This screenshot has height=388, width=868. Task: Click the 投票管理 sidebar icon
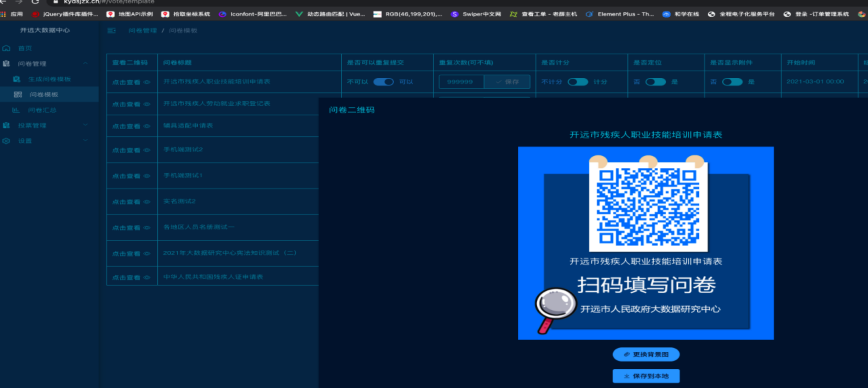coord(6,125)
